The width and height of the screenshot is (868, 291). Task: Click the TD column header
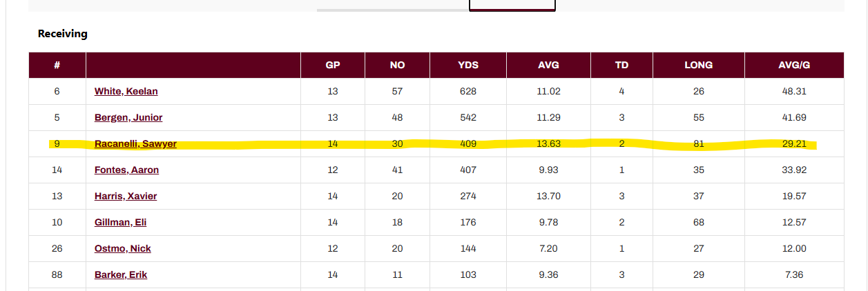pos(621,66)
